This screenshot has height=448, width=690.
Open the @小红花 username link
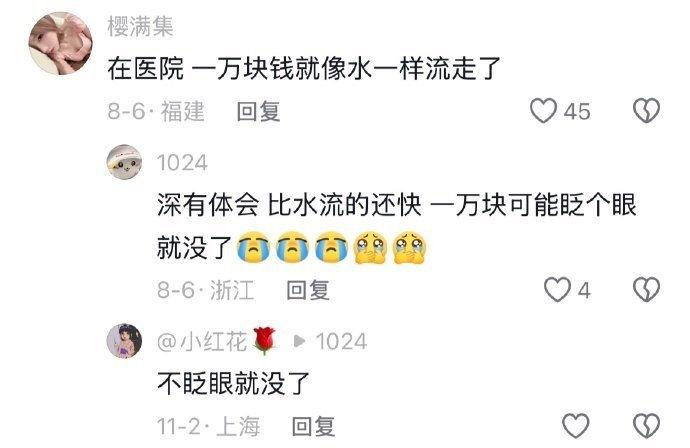[216, 342]
